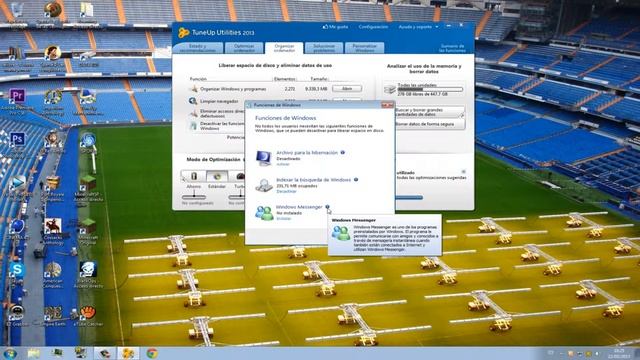
Task: Click hibernation file monitor icon
Action: click(264, 158)
